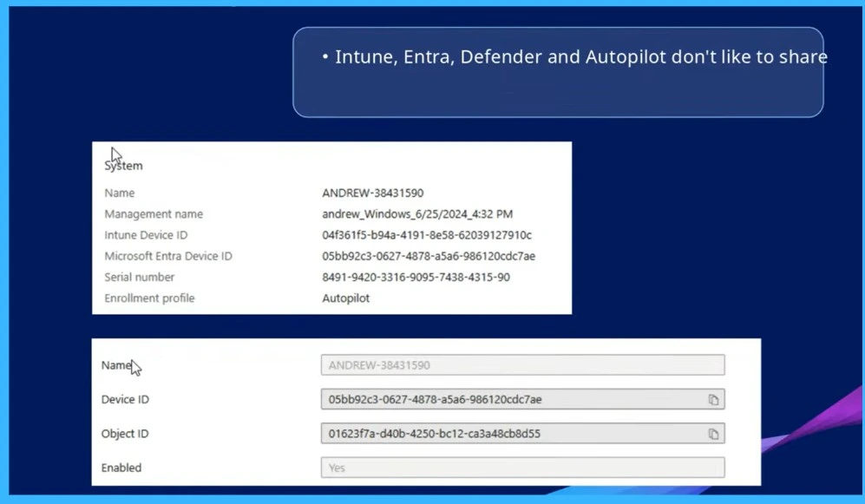This screenshot has height=504, width=865.
Task: Copy the Object ID value using its copy icon
Action: coord(714,434)
